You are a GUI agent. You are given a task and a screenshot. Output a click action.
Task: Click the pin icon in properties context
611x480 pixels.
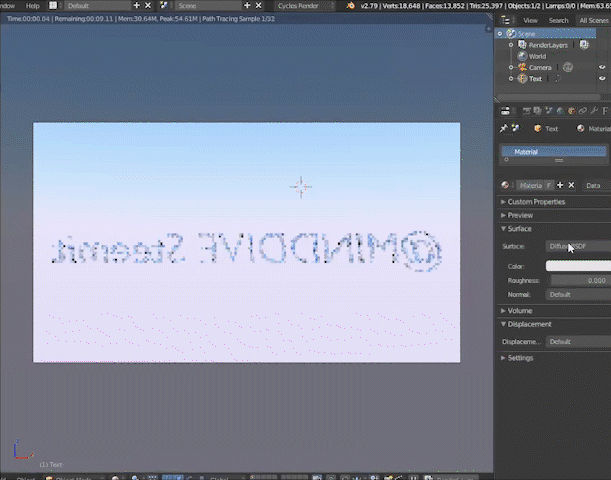pos(504,128)
